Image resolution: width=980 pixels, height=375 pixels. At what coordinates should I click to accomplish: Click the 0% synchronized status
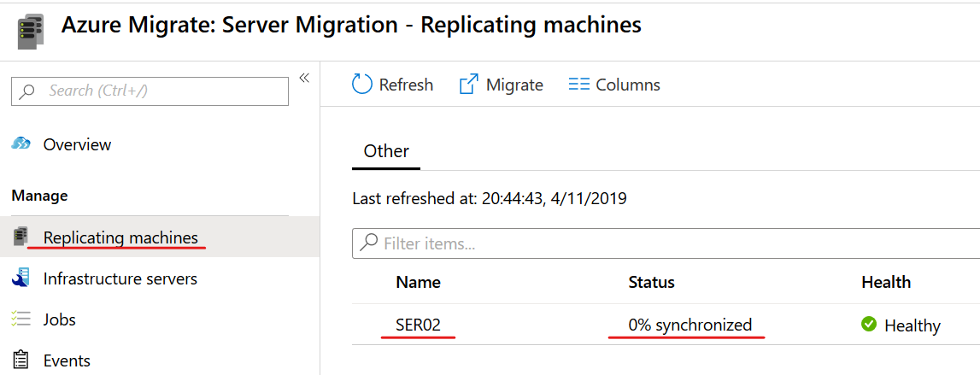(x=690, y=325)
